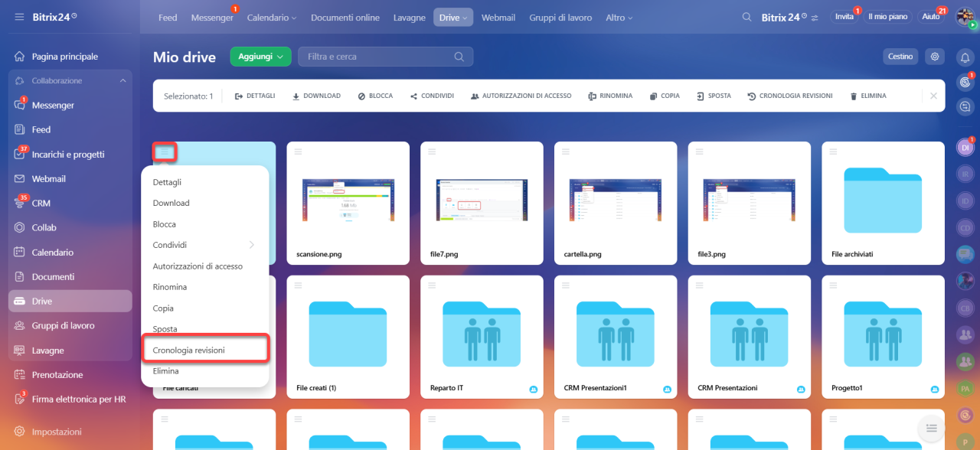Open the main hamburger menu near Bitrix24 logo
This screenshot has height=450, width=980.
pyautogui.click(x=19, y=17)
